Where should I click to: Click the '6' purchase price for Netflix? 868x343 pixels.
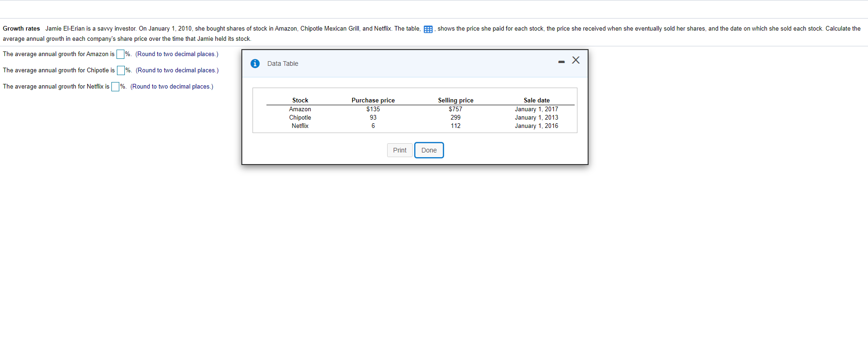click(373, 126)
